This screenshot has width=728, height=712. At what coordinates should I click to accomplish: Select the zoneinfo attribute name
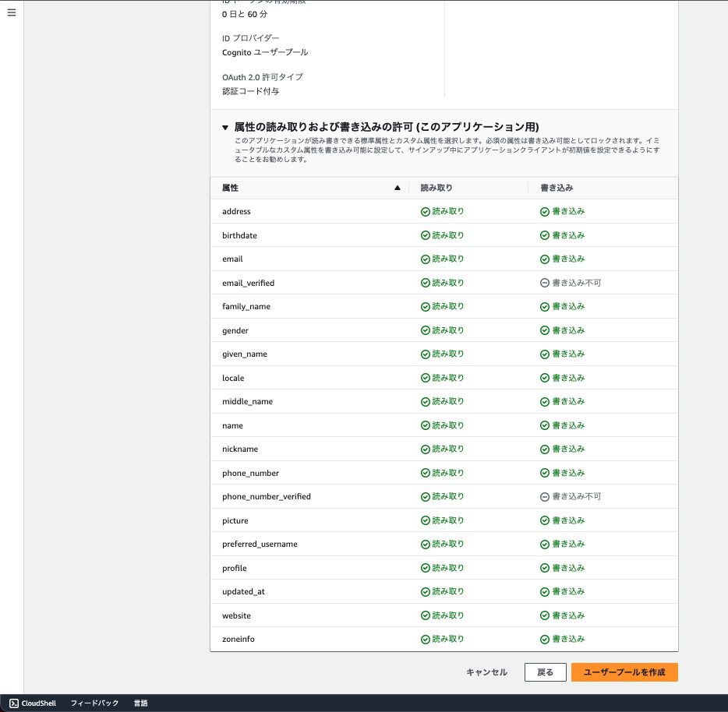click(x=239, y=639)
